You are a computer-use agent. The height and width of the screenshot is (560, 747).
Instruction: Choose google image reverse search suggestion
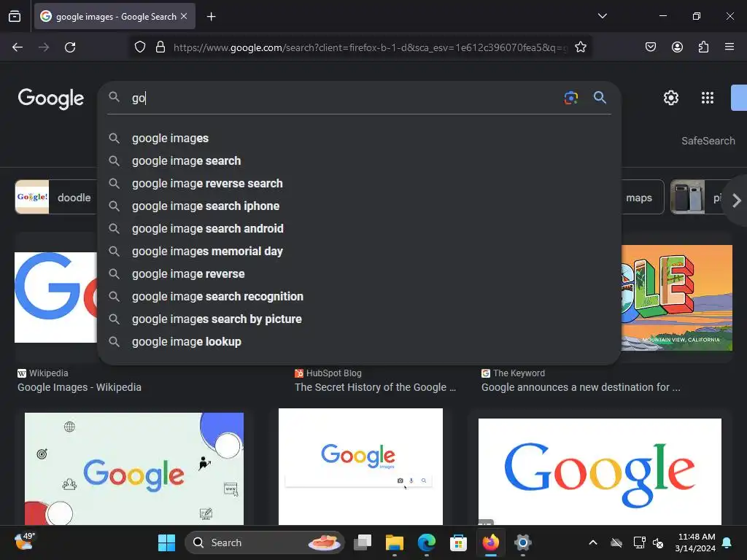(x=359, y=183)
